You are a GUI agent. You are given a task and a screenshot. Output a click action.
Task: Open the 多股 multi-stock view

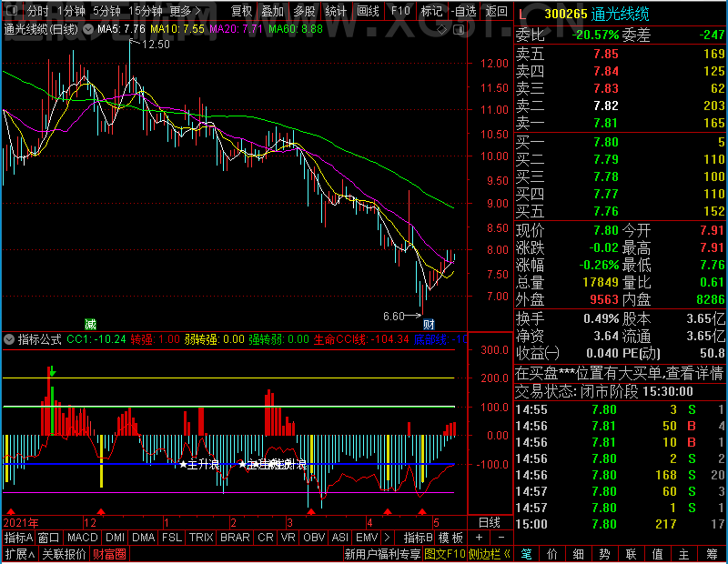(304, 11)
